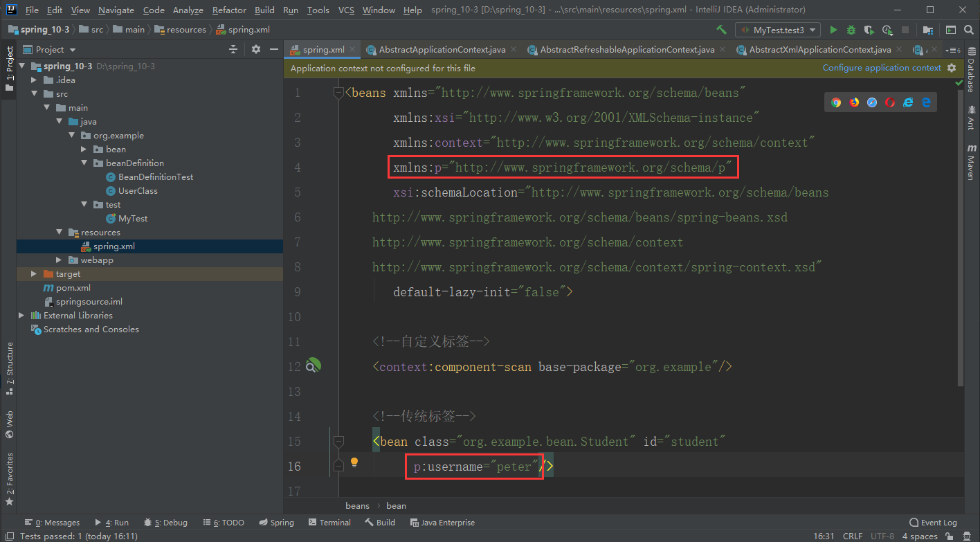Open in Chrome browser icon

click(x=836, y=102)
